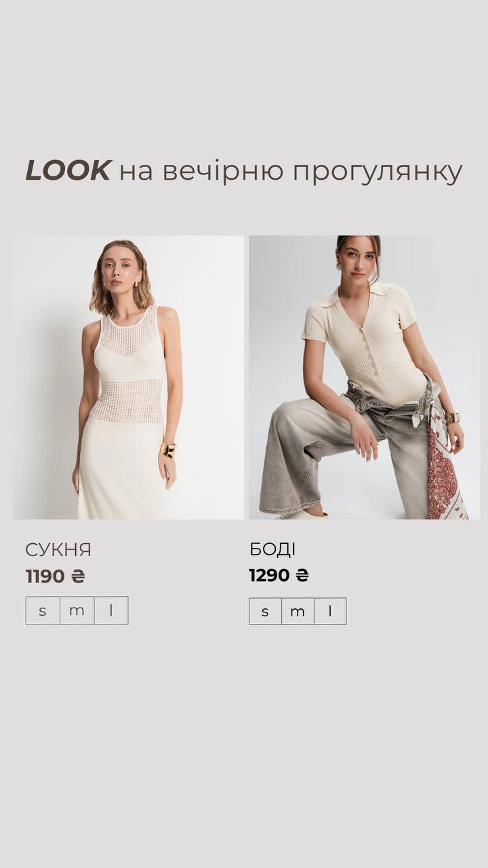
Task: Select size s for the БОДІ bodysuit
Action: tap(265, 611)
